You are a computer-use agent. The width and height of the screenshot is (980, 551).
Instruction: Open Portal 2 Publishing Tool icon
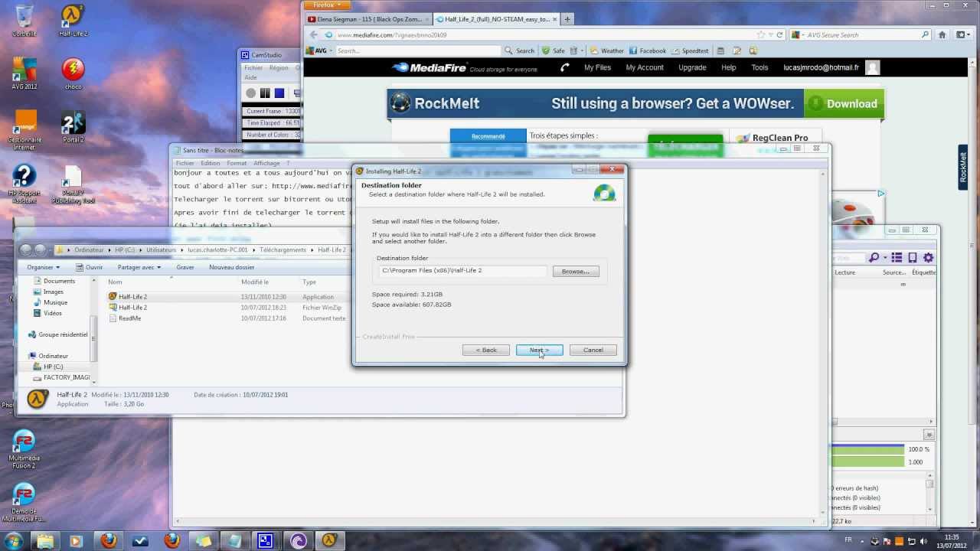[x=73, y=185]
